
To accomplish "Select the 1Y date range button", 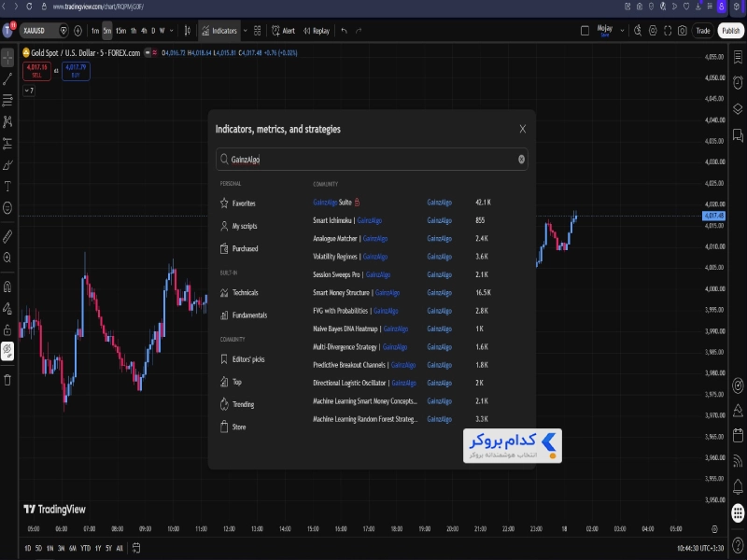I will 98,548.
